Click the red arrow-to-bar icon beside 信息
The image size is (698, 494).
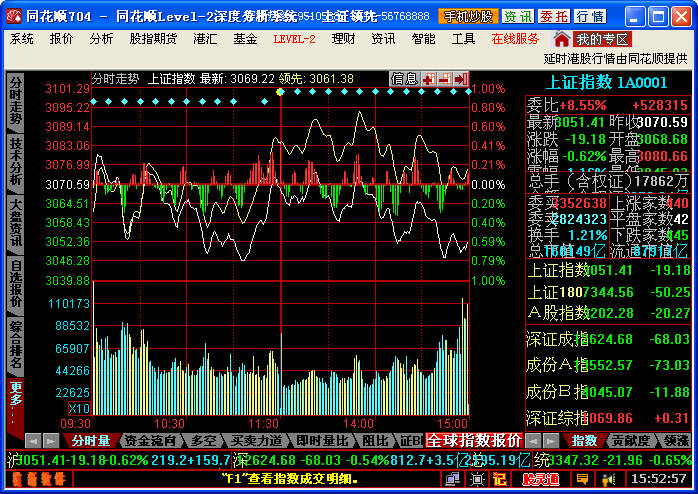coord(461,79)
